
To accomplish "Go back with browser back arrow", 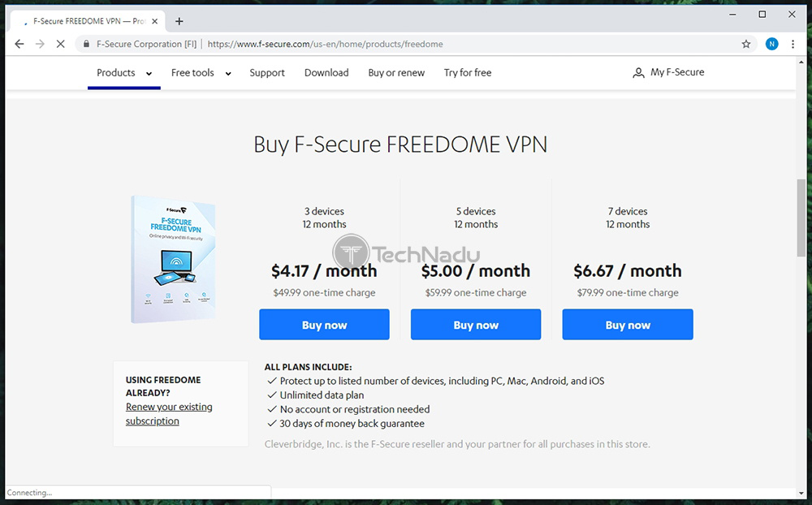I will (x=19, y=44).
